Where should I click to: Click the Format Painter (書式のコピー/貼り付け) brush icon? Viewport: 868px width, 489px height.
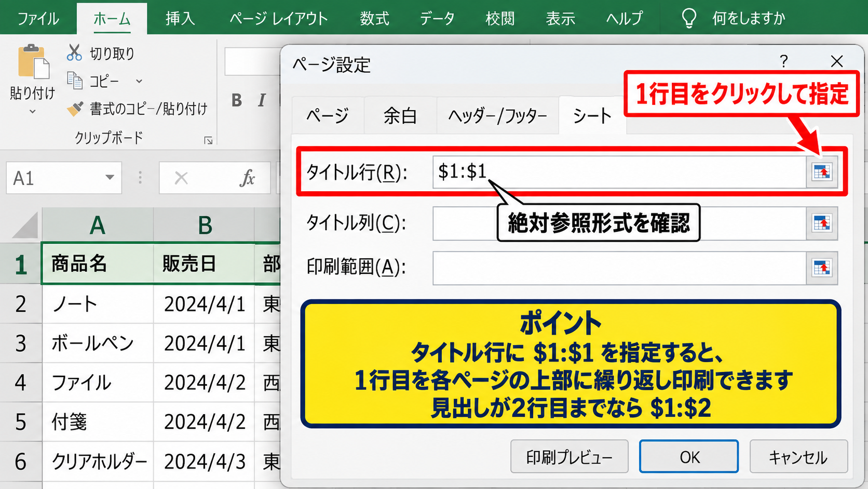pyautogui.click(x=75, y=109)
